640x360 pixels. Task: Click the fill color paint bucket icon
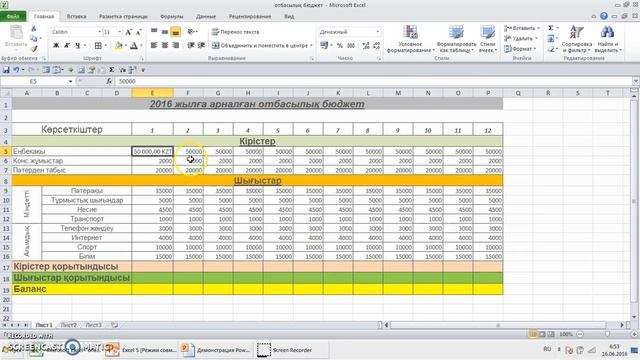click(118, 46)
